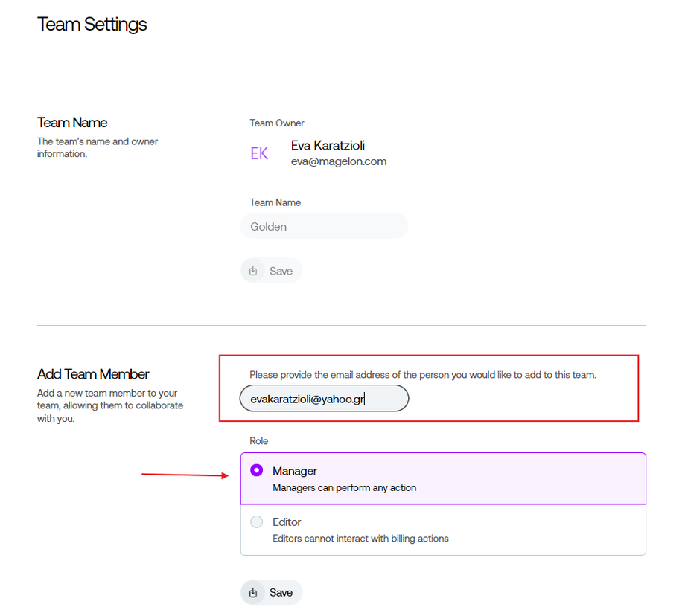Screen dimensions: 685x616
Task: Click the Role label above the options
Action: click(x=259, y=441)
